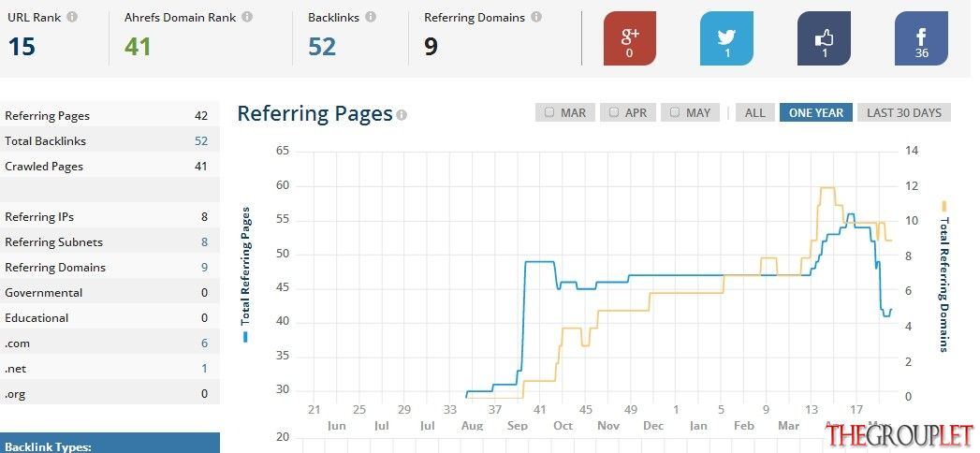This screenshot has width=980, height=453.
Task: Open sidebar Referring Domains count 9
Action: pyautogui.click(x=204, y=268)
